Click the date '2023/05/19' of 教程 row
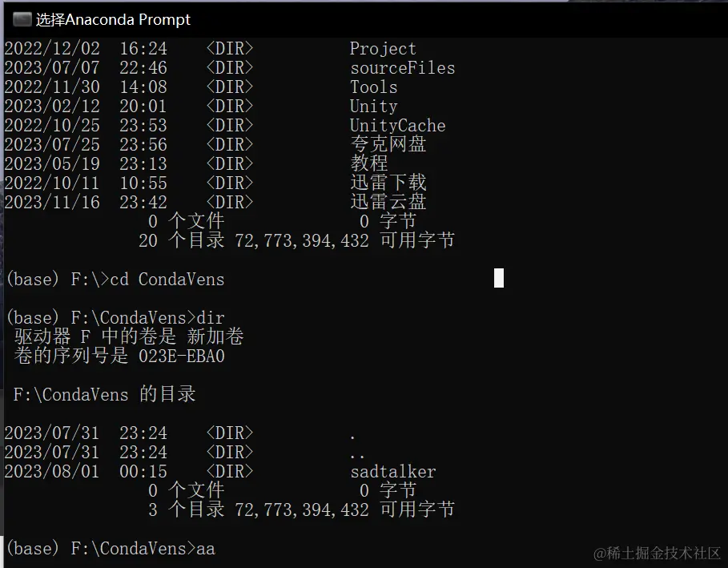Viewport: 728px width, 568px height. coord(52,163)
